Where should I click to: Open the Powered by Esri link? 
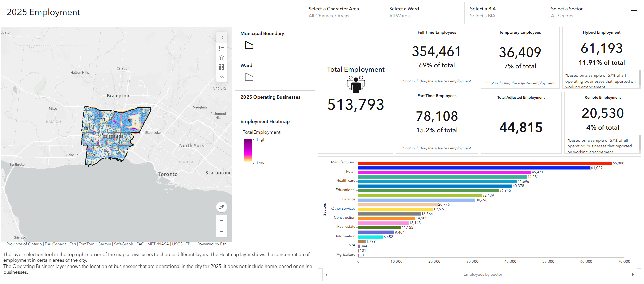pyautogui.click(x=212, y=244)
